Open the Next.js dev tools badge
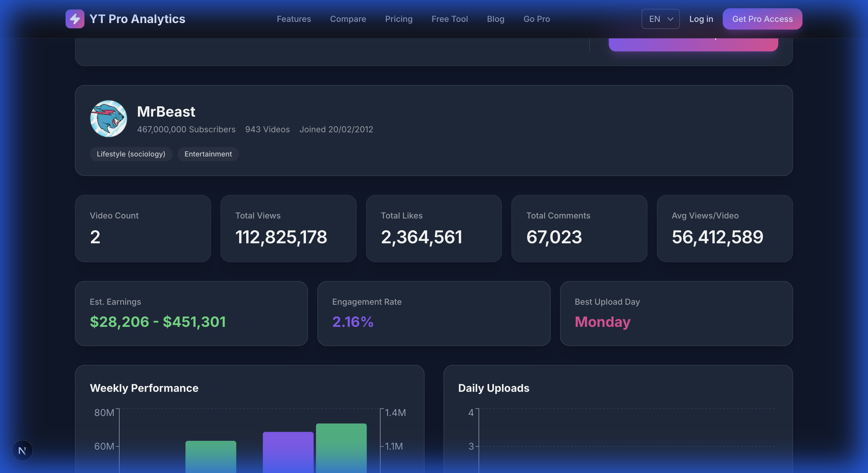This screenshot has height=473, width=868. point(22,451)
